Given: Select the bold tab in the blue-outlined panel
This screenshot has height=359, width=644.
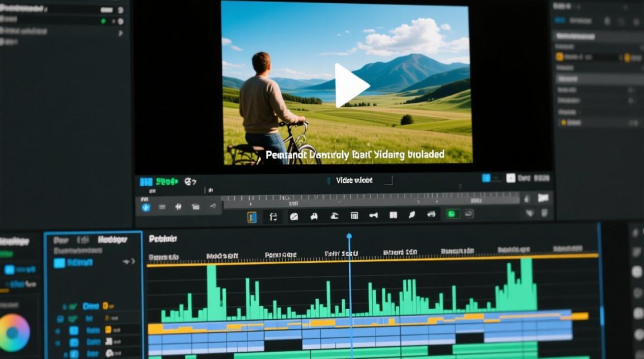Looking at the screenshot, I should [x=112, y=240].
